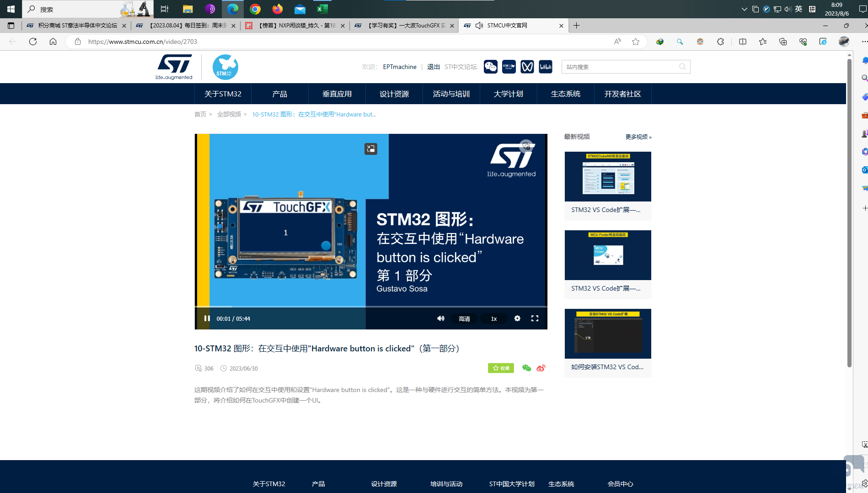Open Excel from the taskbar
This screenshot has width=868, height=493.
click(x=322, y=9)
